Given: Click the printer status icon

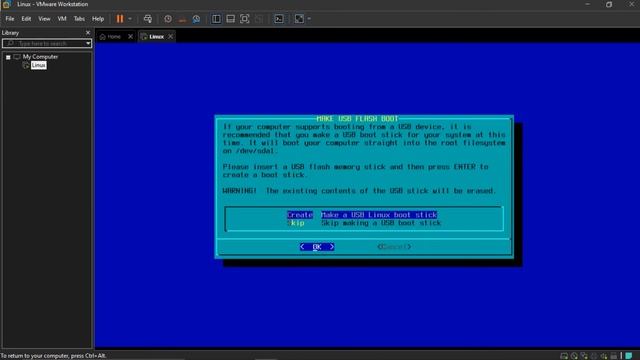Looking at the screenshot, I should point(613,356).
